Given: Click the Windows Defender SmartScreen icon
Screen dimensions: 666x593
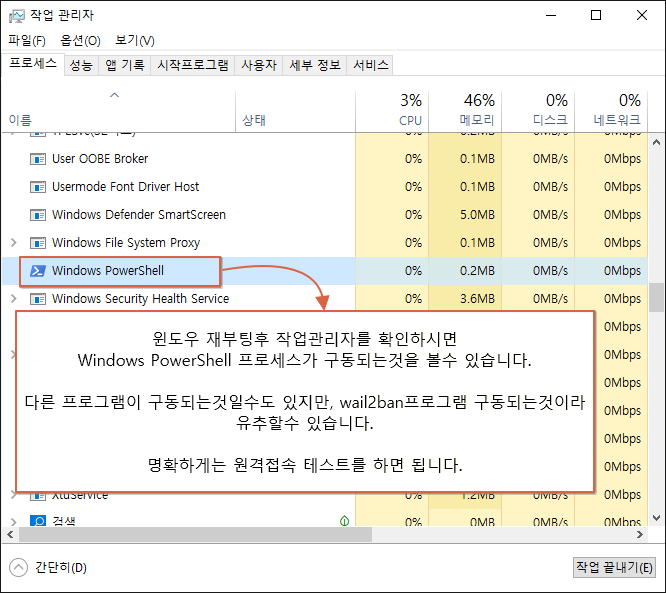Looking at the screenshot, I should [38, 215].
